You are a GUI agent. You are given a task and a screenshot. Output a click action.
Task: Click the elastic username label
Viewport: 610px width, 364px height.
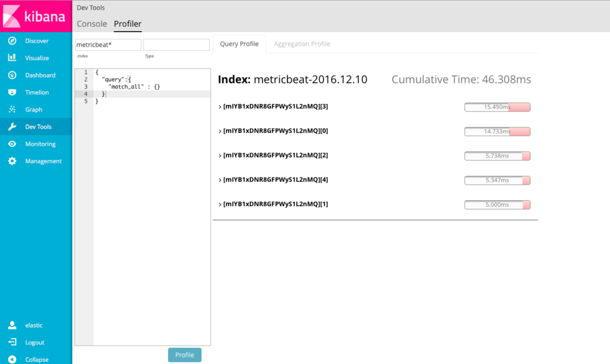[34, 325]
